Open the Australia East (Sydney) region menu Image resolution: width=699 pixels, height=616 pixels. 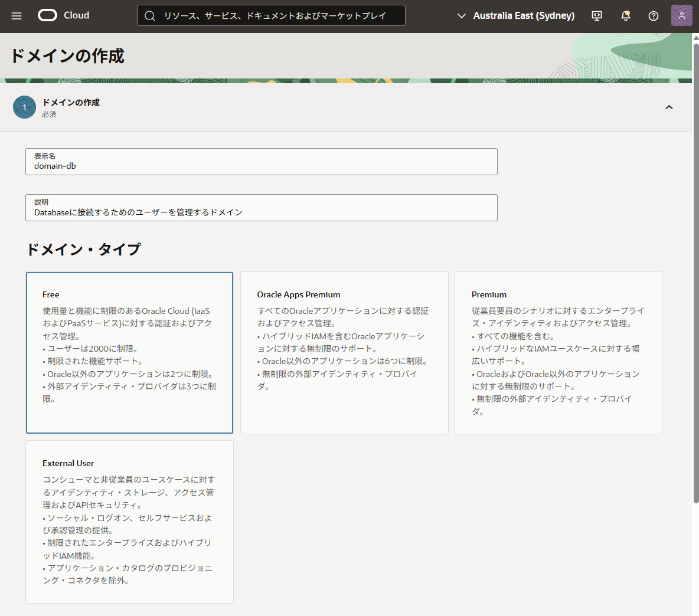523,16
